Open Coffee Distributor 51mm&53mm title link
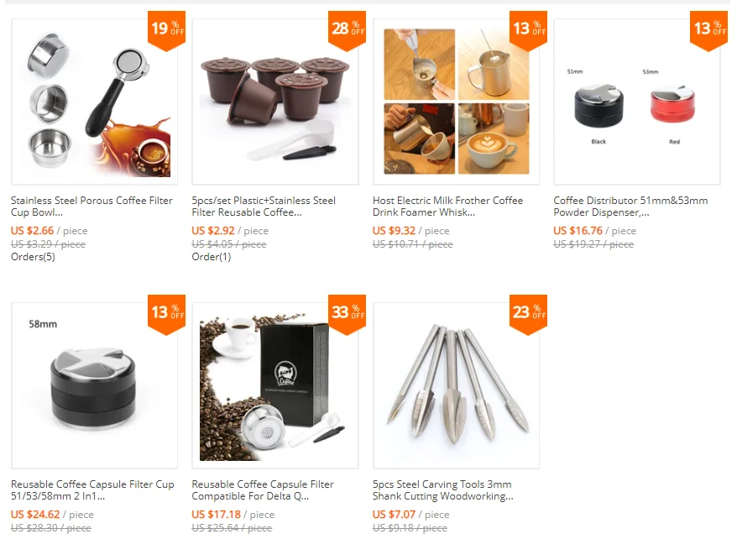The image size is (737, 560). 630,206
